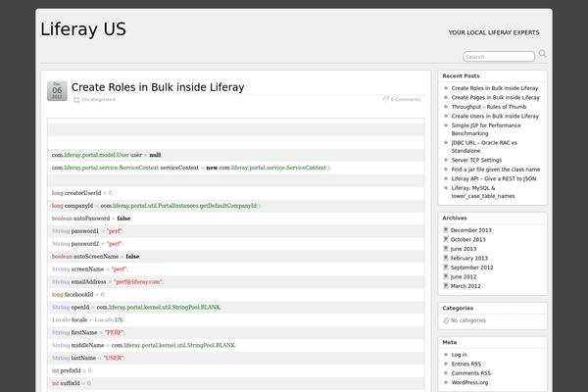Click the code line declaring password1

(236, 231)
